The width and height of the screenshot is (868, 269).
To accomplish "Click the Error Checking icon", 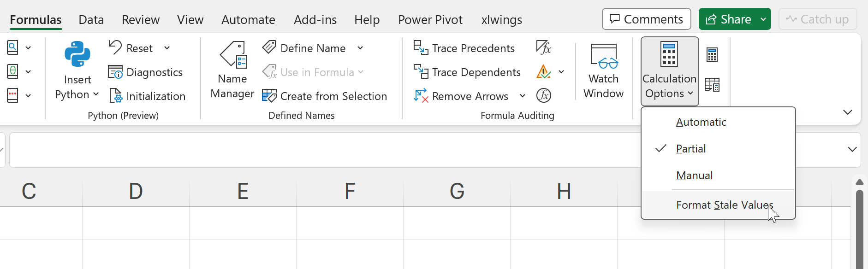I will (544, 72).
